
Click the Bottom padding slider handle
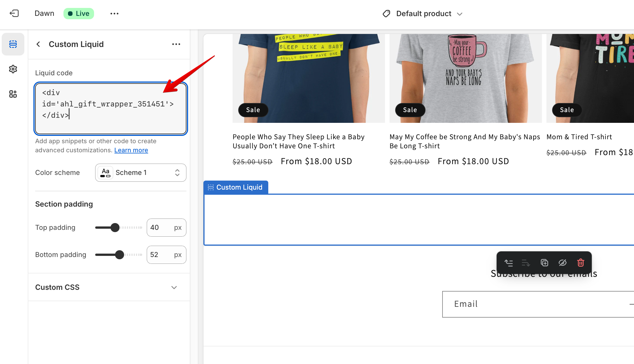point(120,255)
